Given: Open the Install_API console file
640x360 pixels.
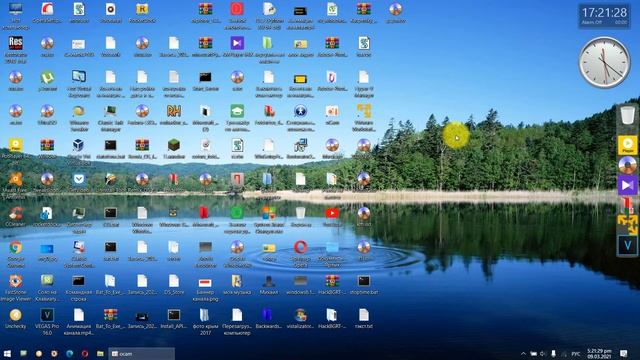Looking at the screenshot, I should [x=174, y=315].
